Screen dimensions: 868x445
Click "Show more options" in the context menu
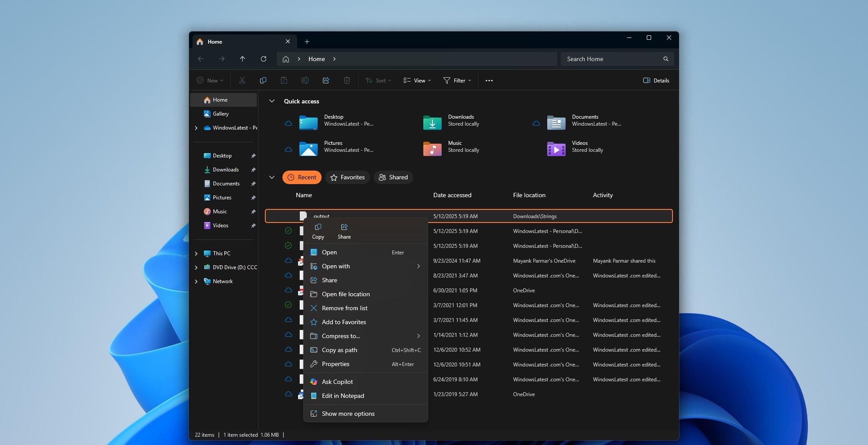pos(348,414)
